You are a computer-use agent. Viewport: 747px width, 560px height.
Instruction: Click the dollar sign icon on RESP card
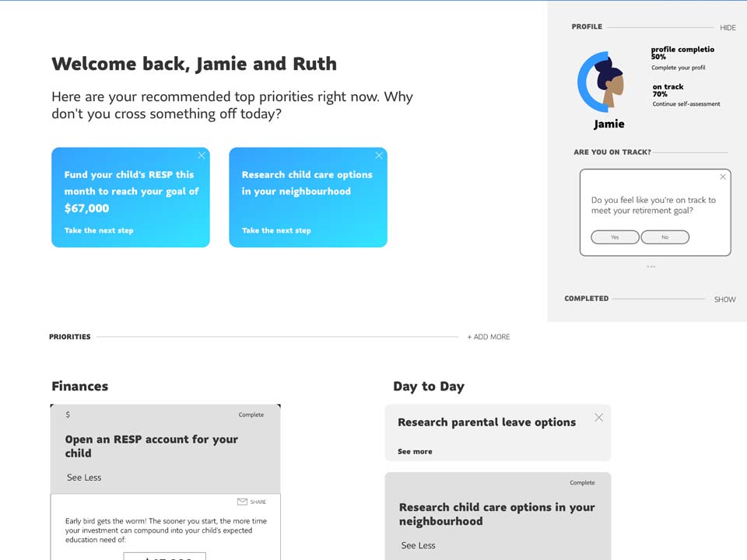pos(68,415)
